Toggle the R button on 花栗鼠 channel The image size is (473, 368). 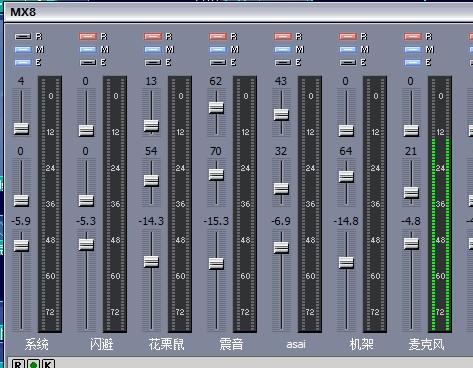[153, 36]
